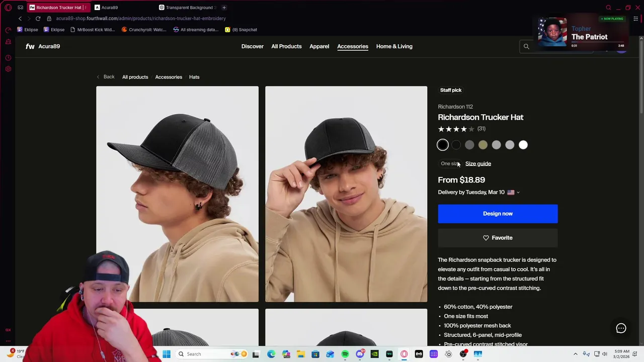Viewport: 644px width, 362px height.
Task: Open File Explorer from the taskbar
Action: (x=300, y=354)
